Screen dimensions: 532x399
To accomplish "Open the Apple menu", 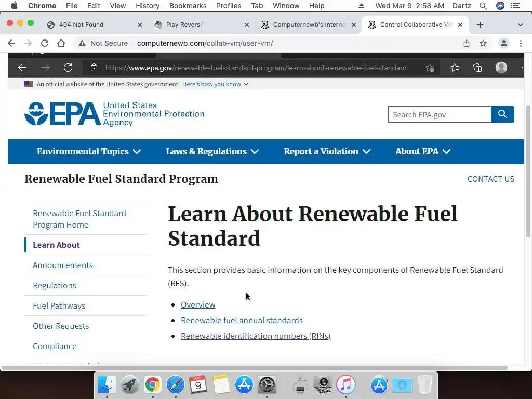I will pos(14,6).
